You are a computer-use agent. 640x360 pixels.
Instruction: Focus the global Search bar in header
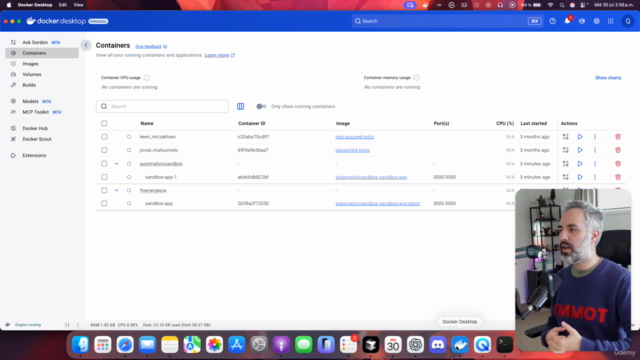[x=448, y=21]
